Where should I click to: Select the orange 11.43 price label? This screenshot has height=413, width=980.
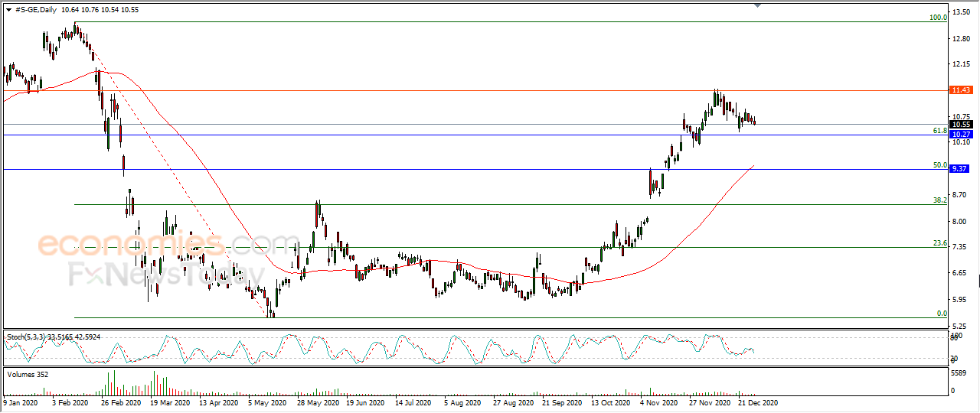(961, 90)
